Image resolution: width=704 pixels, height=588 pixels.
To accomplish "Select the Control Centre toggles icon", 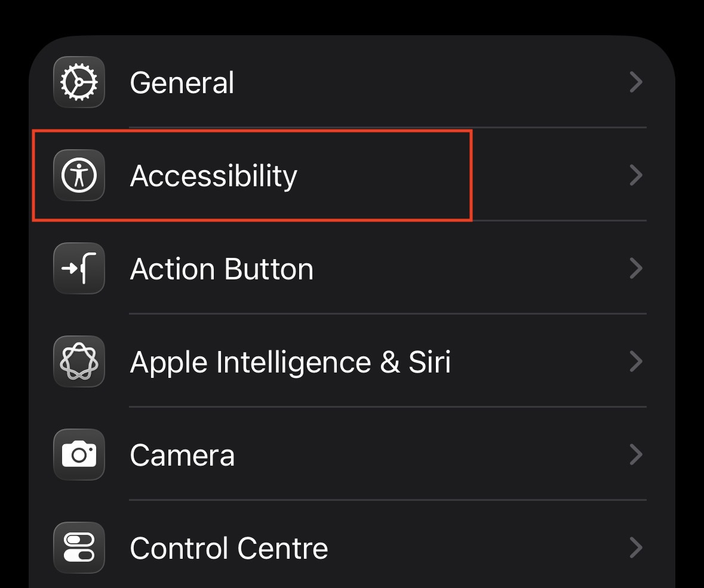I will (79, 548).
